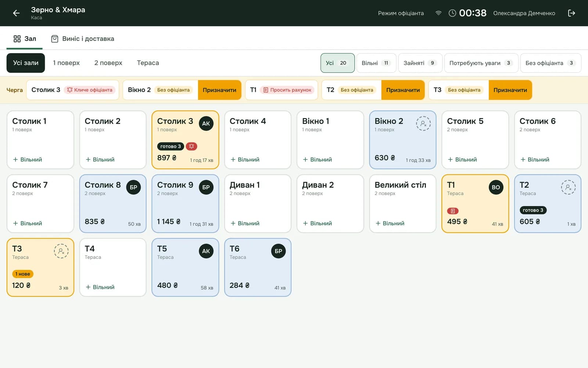Filter tables by Усі 20
The image size is (588, 368).
click(x=337, y=63)
